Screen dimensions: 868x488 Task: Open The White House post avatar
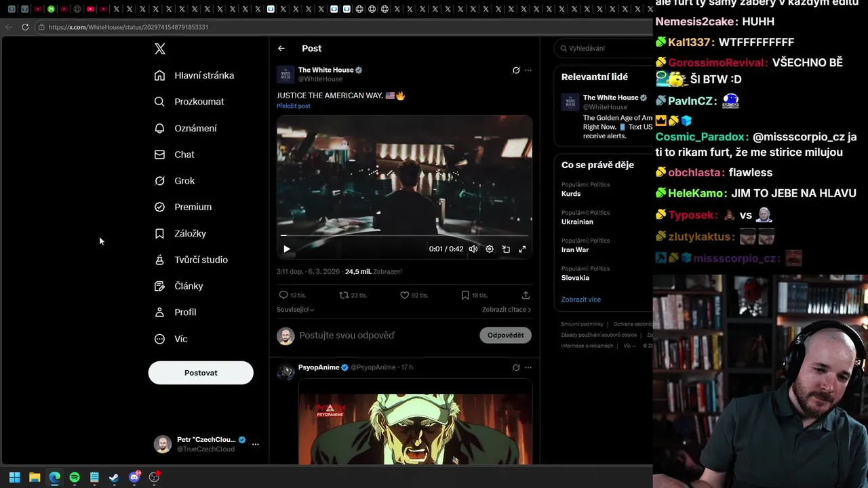point(285,75)
